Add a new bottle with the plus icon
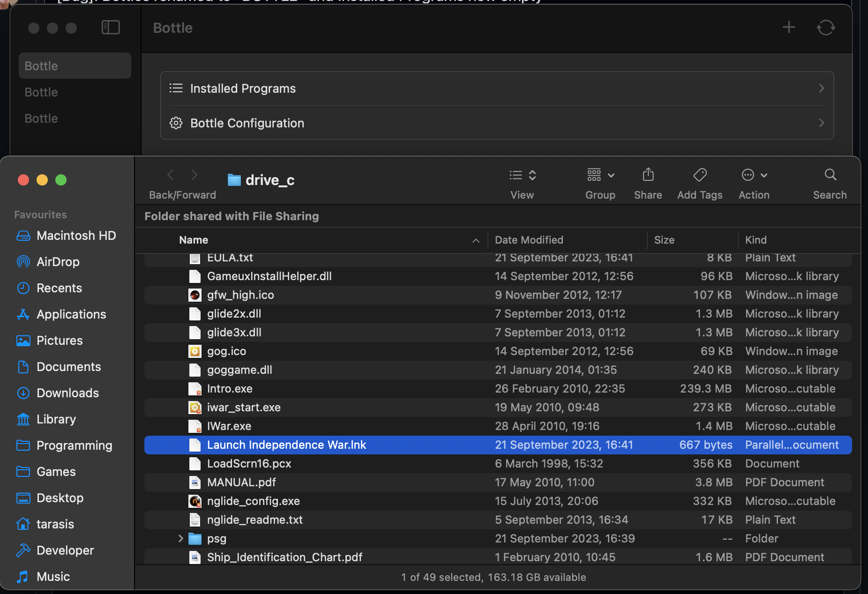Screen dimensions: 868x594 pyautogui.click(x=789, y=27)
